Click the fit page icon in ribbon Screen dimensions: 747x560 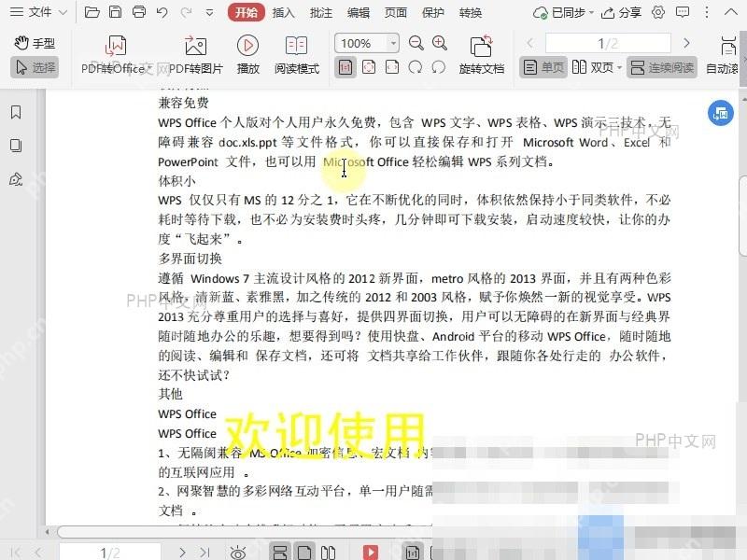pos(369,67)
